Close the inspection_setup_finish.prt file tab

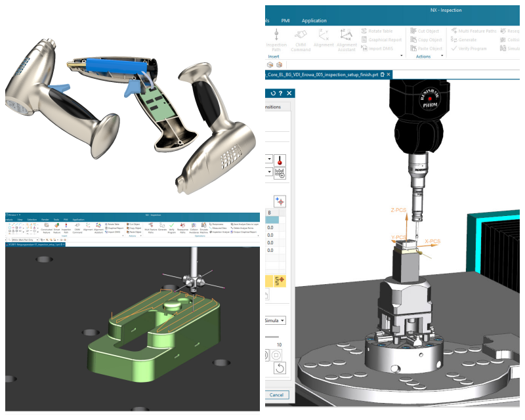388,75
